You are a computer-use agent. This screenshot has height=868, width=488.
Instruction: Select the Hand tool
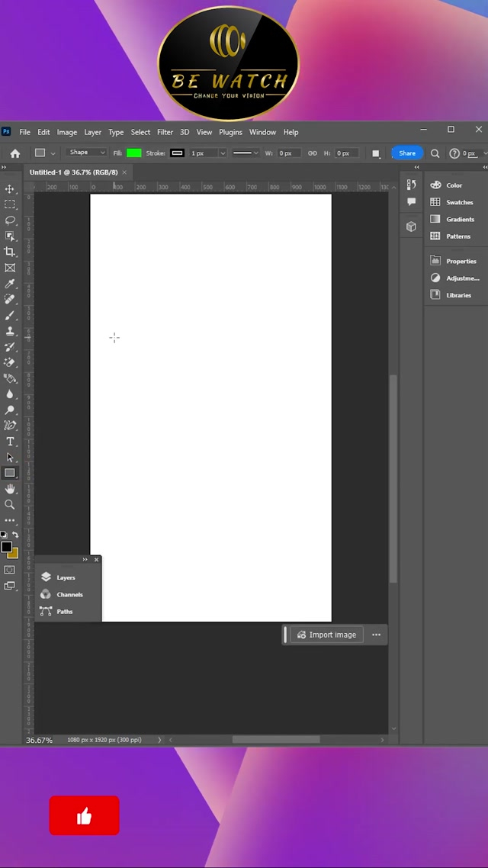coord(10,489)
